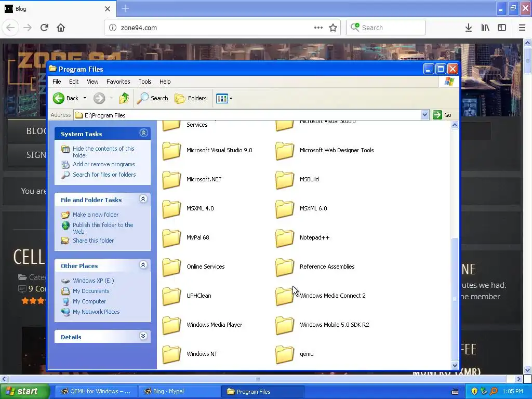Open Windows XP (E:) drive link
This screenshot has height=399, width=532.
pos(94,281)
